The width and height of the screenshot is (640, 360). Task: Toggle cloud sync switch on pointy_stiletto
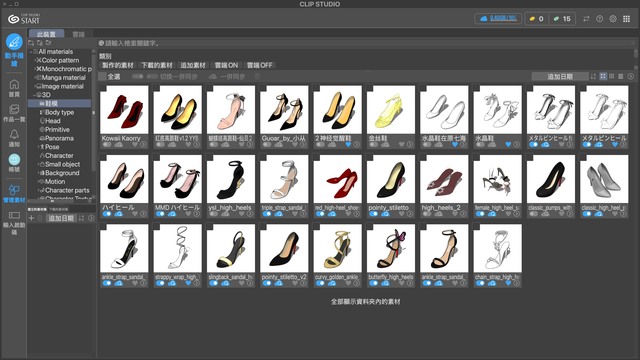click(x=373, y=214)
